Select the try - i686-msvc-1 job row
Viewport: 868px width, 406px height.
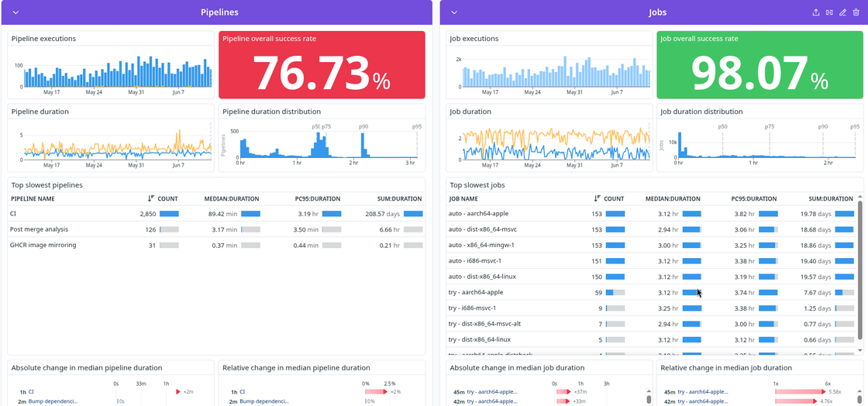(652, 308)
